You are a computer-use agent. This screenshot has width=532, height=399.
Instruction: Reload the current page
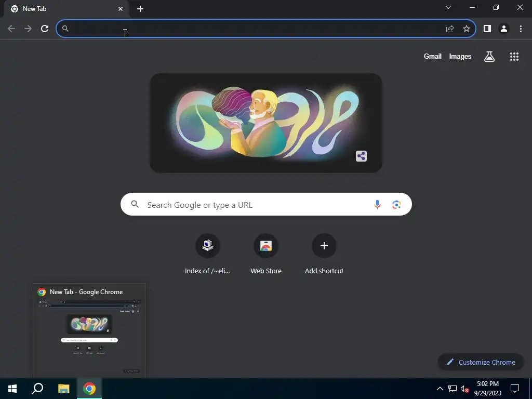[x=45, y=29]
